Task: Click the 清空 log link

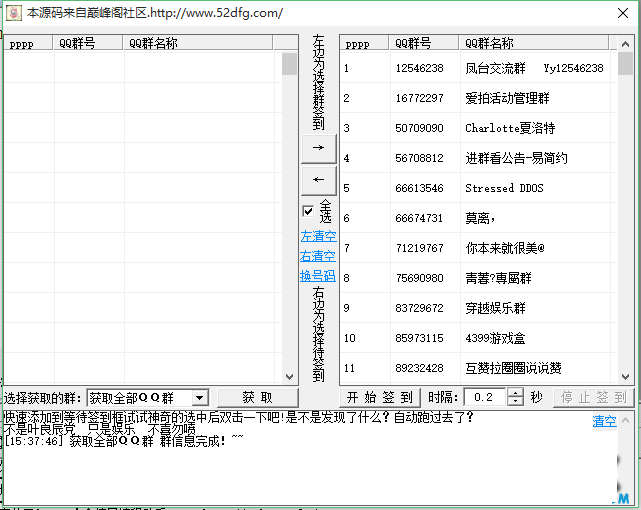Action: 605,421
